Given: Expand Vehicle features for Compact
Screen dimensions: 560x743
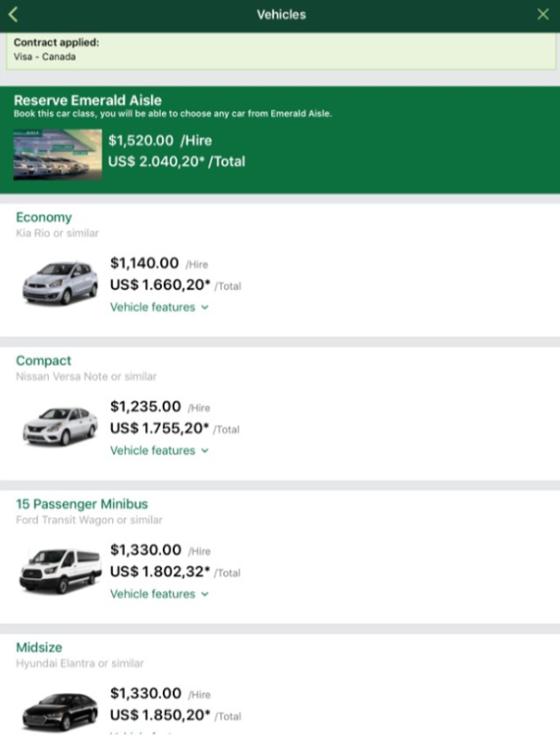Looking at the screenshot, I should (x=159, y=451).
